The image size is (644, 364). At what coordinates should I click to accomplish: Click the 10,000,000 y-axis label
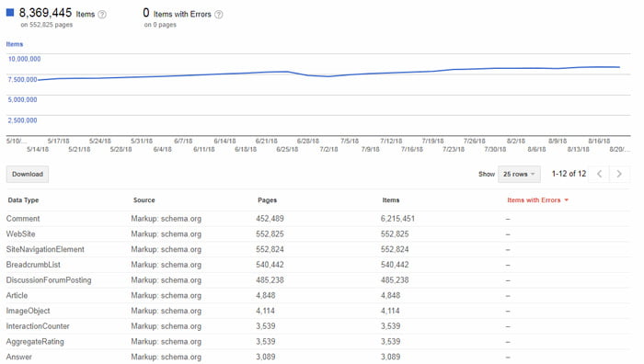[24, 59]
